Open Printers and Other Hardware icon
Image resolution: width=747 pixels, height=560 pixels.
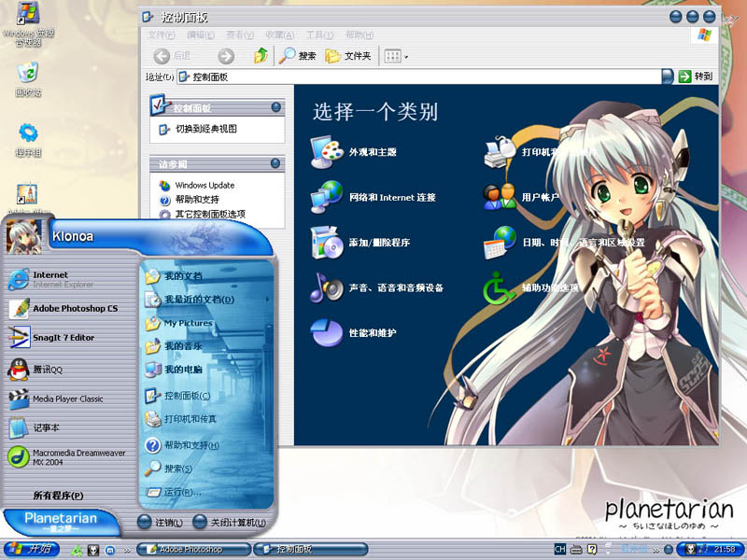tap(500, 152)
